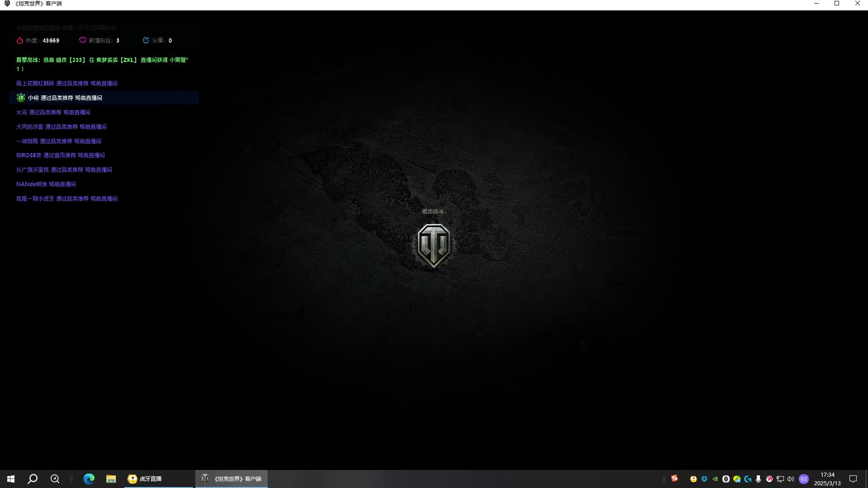Click the red flame heat icon
The width and height of the screenshot is (868, 488).
coord(20,41)
